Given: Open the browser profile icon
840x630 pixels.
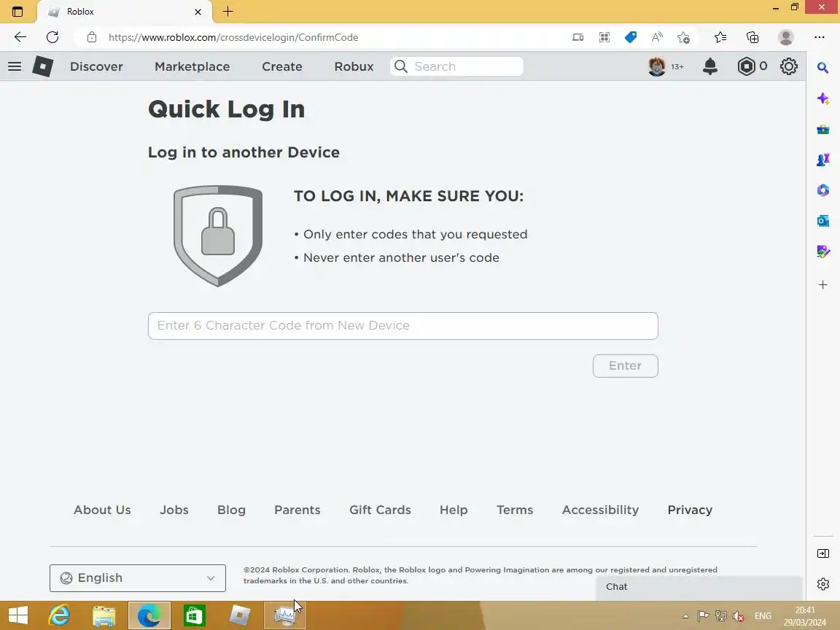Looking at the screenshot, I should pos(786,37).
